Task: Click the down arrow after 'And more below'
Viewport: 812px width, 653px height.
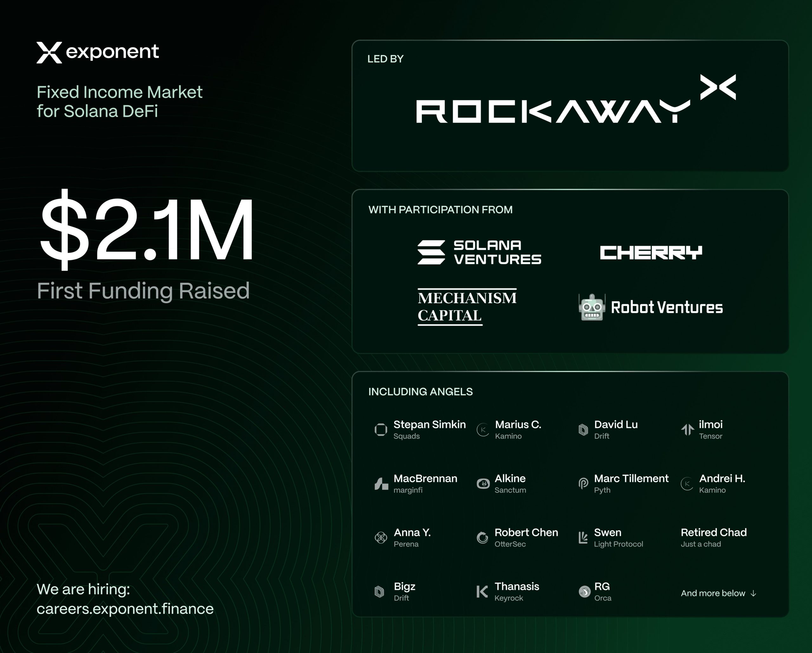Action: pyautogui.click(x=753, y=593)
